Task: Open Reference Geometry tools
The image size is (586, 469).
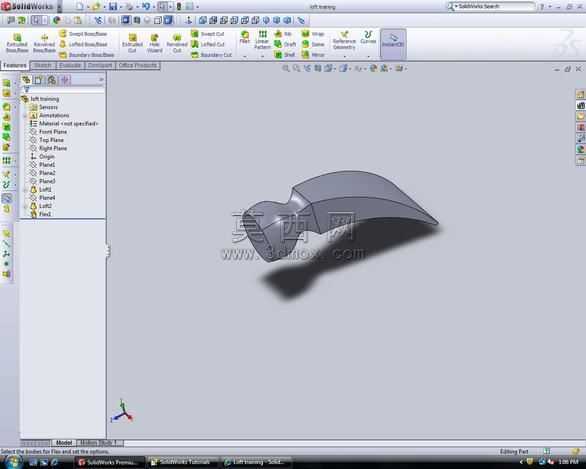Action: 344,40
